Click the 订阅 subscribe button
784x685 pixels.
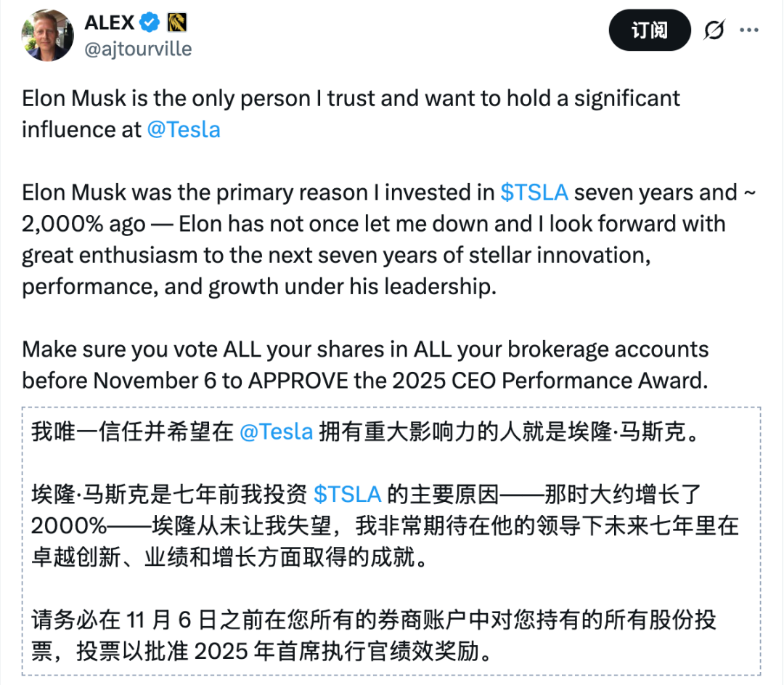point(649,31)
